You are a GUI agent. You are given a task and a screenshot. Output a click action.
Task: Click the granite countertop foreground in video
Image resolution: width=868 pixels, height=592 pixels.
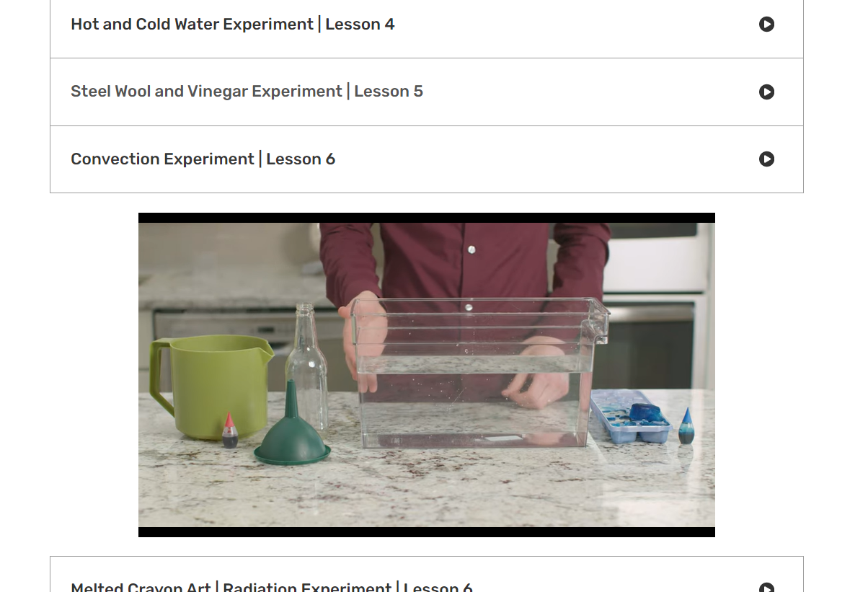[x=427, y=490]
